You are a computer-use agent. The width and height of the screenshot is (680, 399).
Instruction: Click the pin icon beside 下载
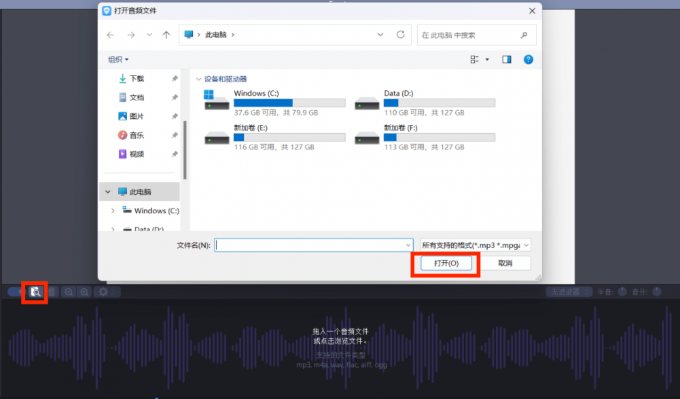[x=174, y=78]
